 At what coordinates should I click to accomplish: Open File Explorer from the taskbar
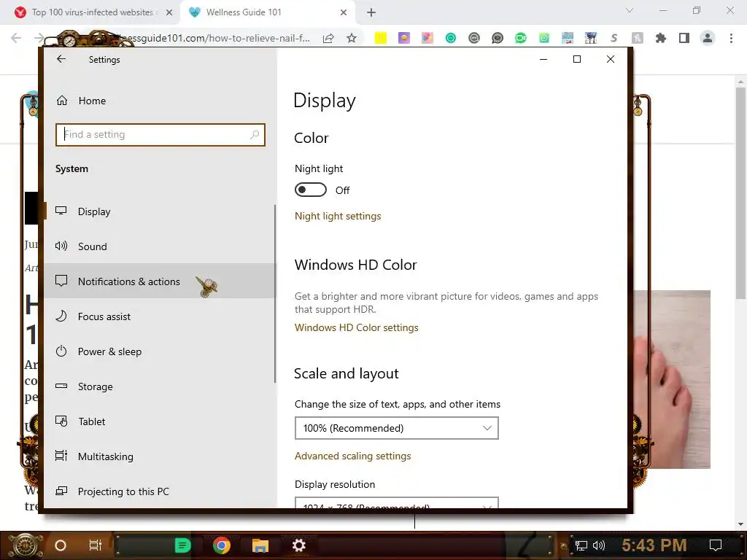pos(260,545)
